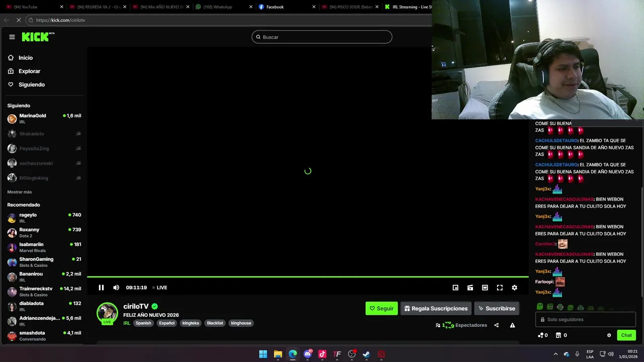
Task: Click the Buscar search field
Action: (322, 37)
